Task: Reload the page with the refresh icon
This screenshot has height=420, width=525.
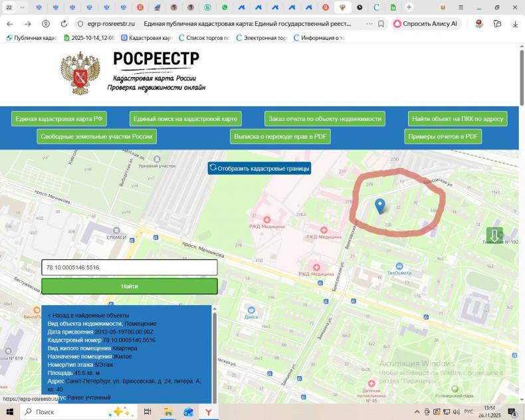Action: point(64,23)
